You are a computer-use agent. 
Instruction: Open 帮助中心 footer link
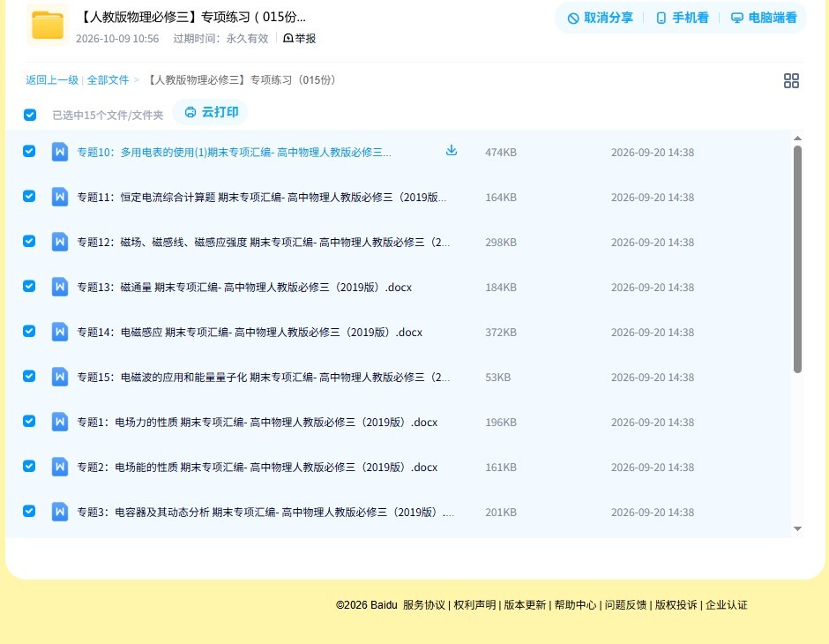[x=575, y=605]
